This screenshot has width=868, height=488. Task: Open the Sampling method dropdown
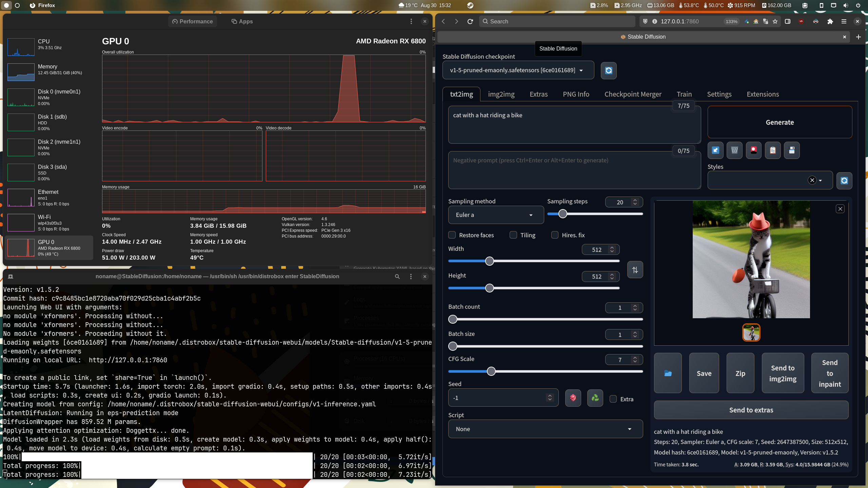click(496, 215)
